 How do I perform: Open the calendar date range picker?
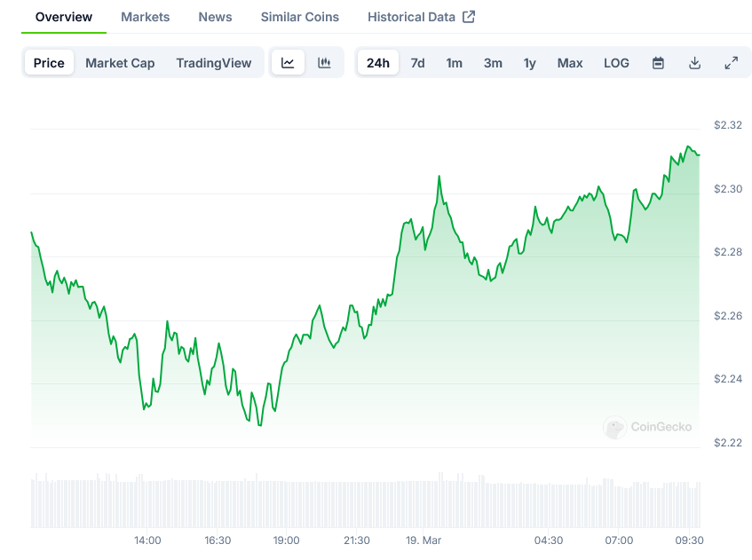point(658,63)
